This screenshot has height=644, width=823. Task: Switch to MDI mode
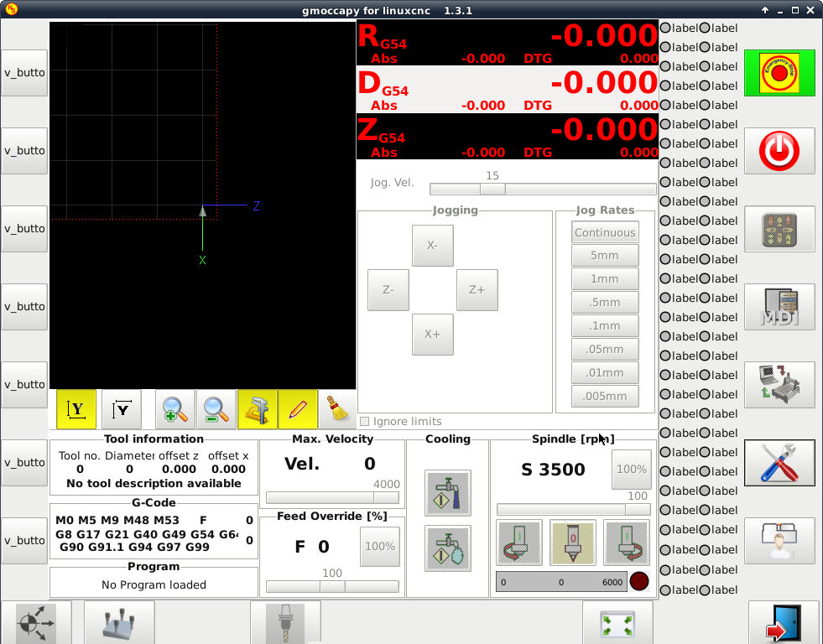pos(779,307)
